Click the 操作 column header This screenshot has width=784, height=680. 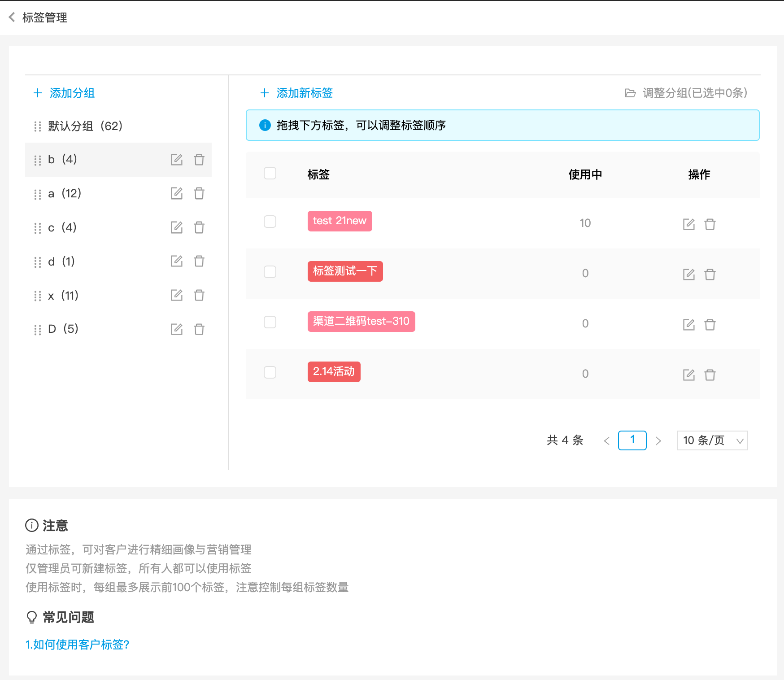(699, 174)
